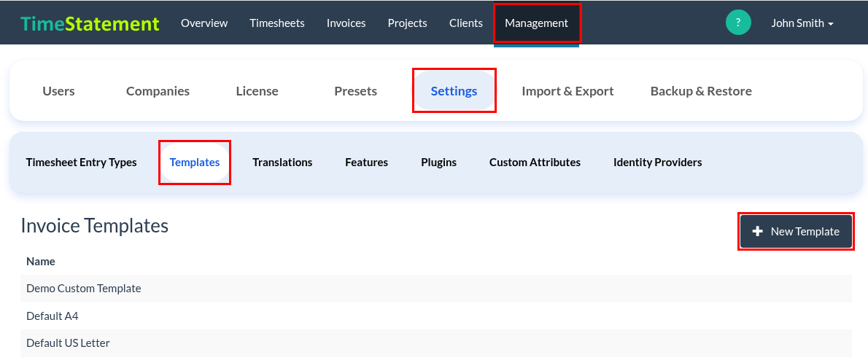The height and width of the screenshot is (360, 868).
Task: Click the New Template button
Action: [x=796, y=232]
